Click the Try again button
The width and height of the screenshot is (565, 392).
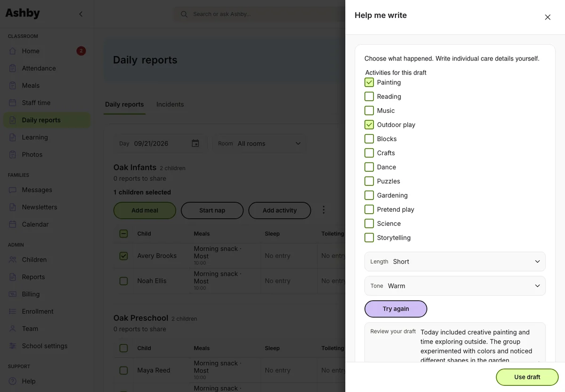coord(395,309)
